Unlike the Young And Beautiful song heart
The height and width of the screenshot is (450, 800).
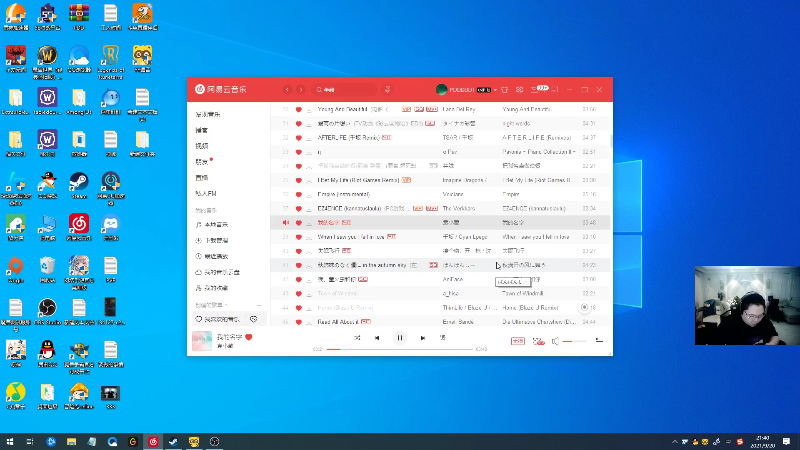(299, 109)
